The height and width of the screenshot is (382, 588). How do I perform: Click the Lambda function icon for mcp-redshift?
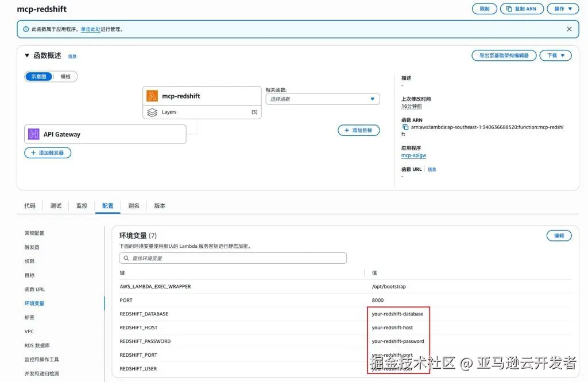[x=152, y=96]
